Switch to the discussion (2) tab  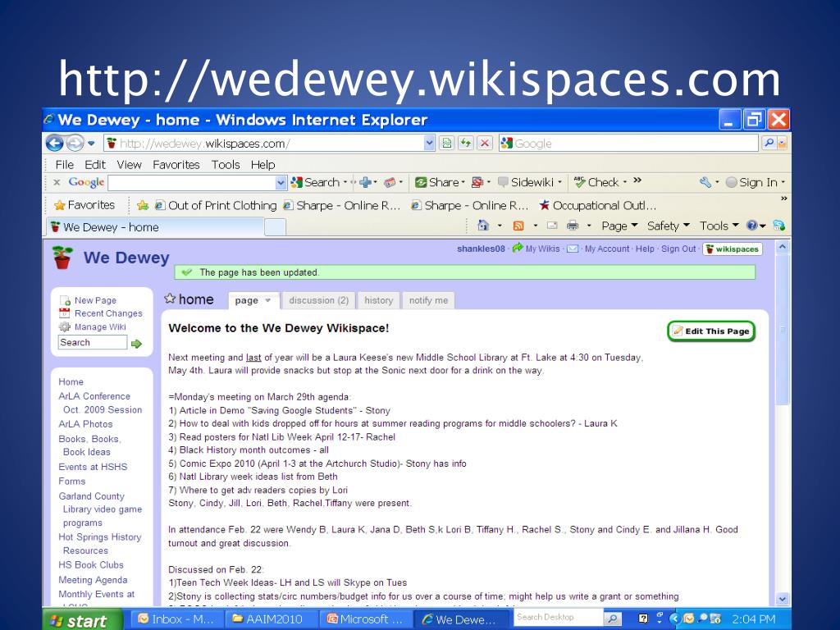point(319,300)
